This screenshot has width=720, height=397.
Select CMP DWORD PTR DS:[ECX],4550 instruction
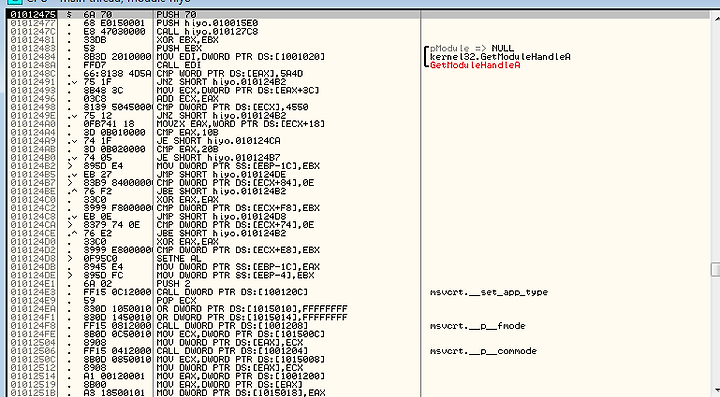pos(232,107)
